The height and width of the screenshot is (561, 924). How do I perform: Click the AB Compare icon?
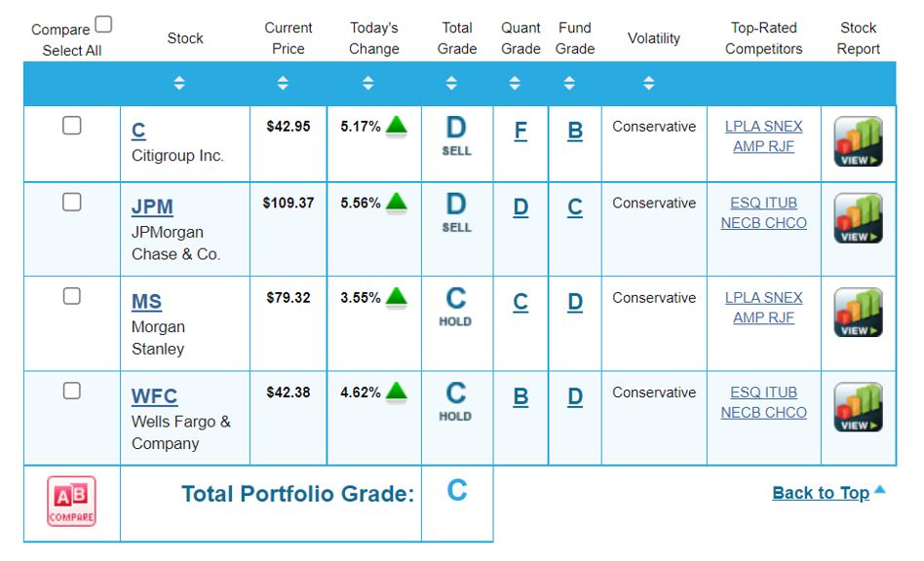pos(71,502)
